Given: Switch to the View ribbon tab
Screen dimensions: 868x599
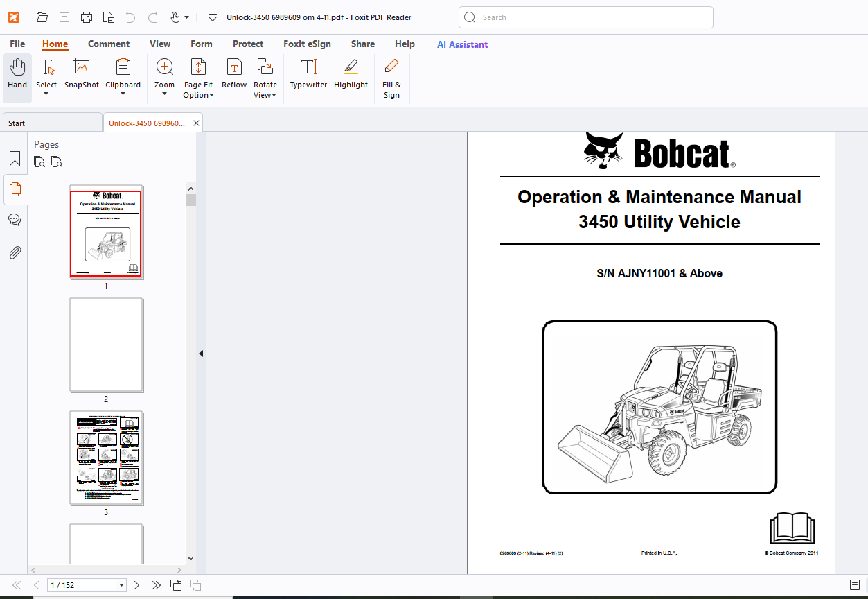Looking at the screenshot, I should [160, 44].
